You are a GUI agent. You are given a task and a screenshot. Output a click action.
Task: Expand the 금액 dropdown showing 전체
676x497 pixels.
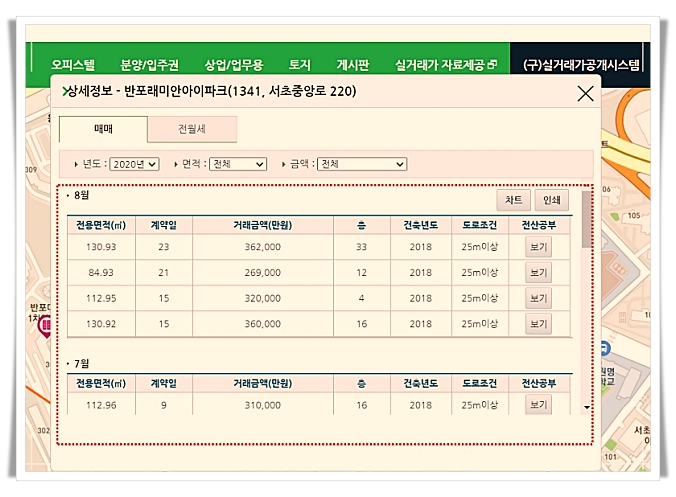pyautogui.click(x=362, y=164)
